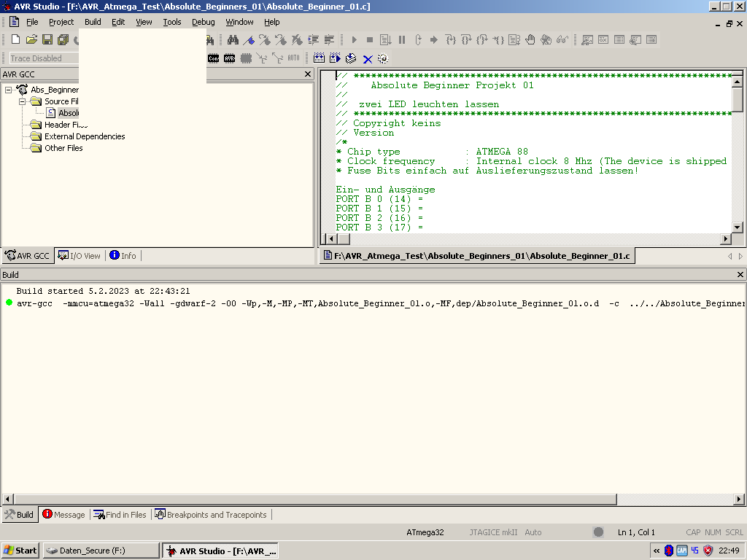Click the avr-gcc command line in Build output
This screenshot has width=747, height=560.
coord(380,303)
